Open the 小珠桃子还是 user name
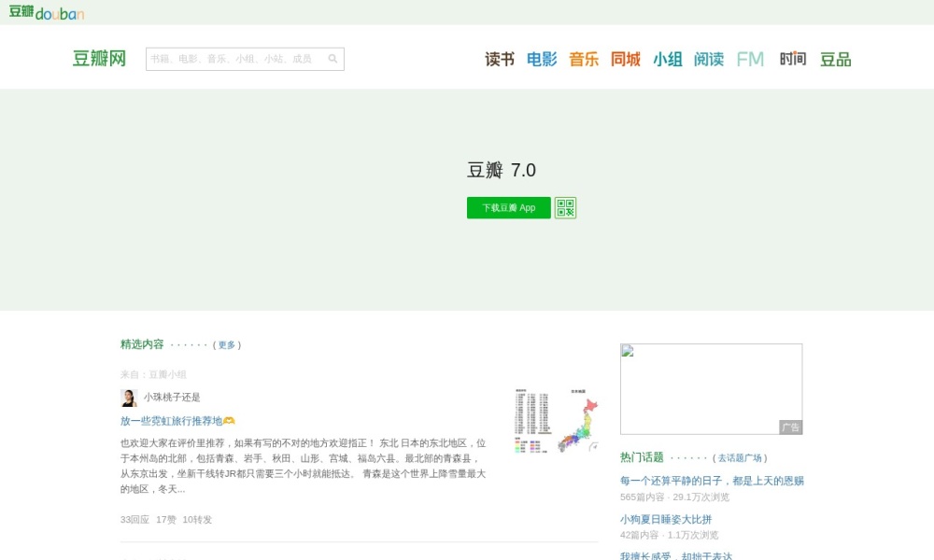934x560 pixels. pyautogui.click(x=172, y=397)
